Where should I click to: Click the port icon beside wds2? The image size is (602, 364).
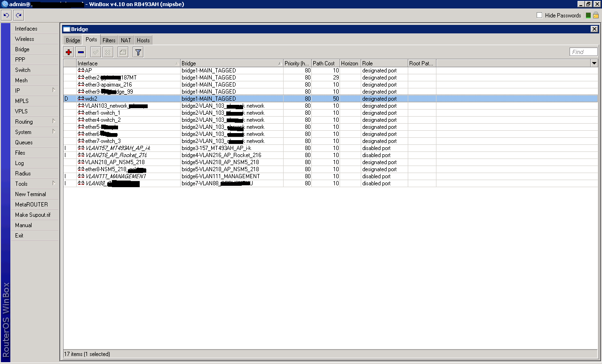81,99
